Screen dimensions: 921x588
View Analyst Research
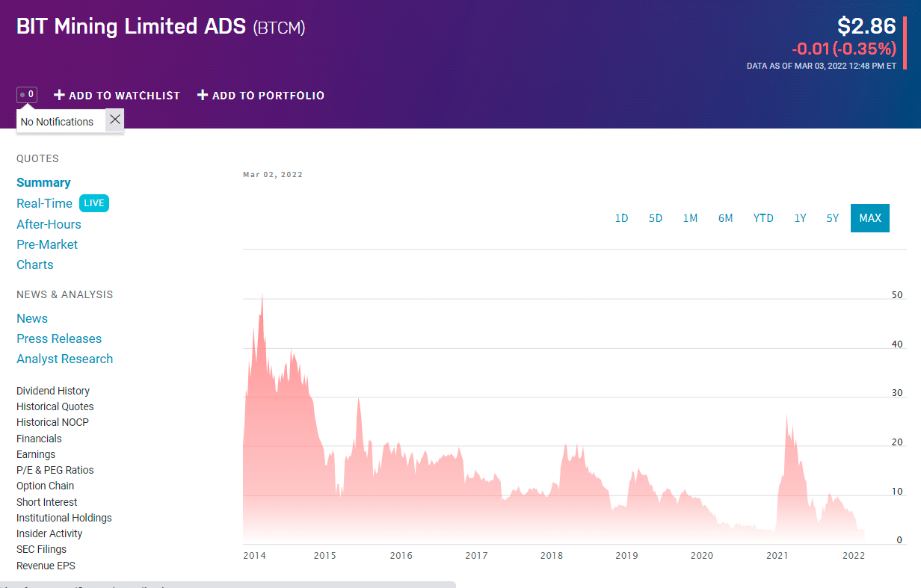(65, 359)
